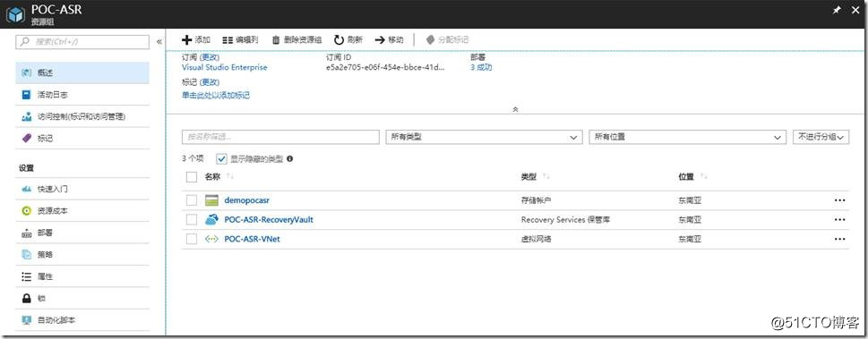The image size is (868, 339).
Task: Click the 按名称筛选 filter-by-name field
Action: (280, 137)
